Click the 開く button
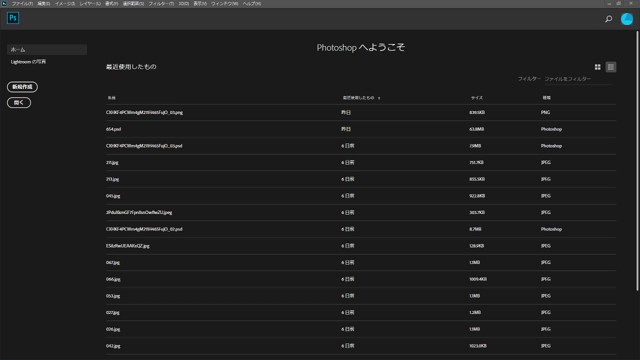 [x=19, y=102]
